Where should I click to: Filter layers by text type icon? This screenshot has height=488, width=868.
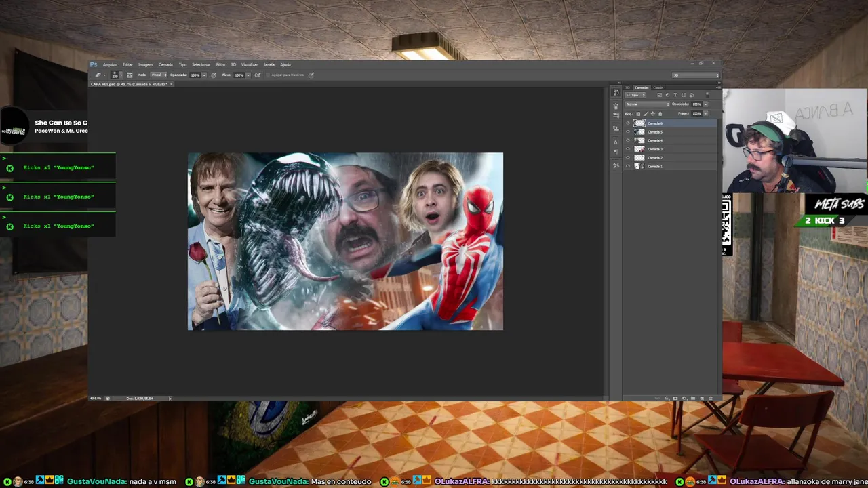[x=675, y=95]
